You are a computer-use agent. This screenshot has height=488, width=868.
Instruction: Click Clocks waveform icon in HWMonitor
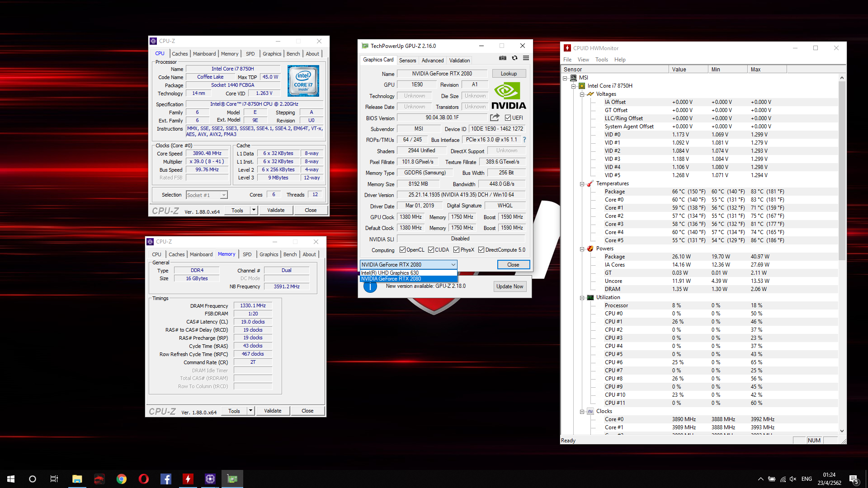(590, 411)
